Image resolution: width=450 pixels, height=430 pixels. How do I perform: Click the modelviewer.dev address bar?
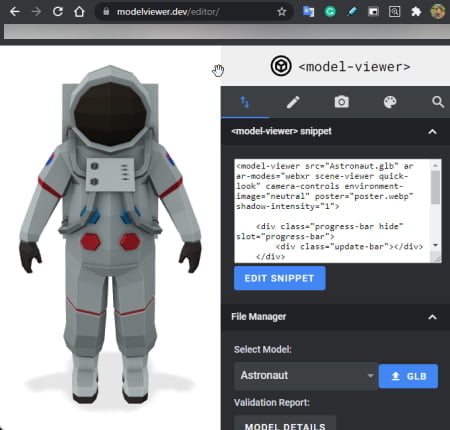[x=194, y=12]
